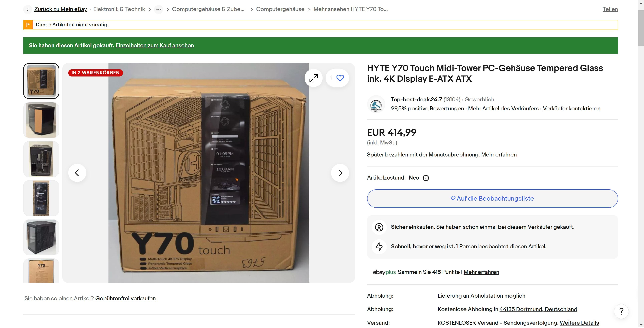Click the back arrow beside Zurück zu Mein eBay
This screenshot has width=644, height=328.
tap(28, 10)
